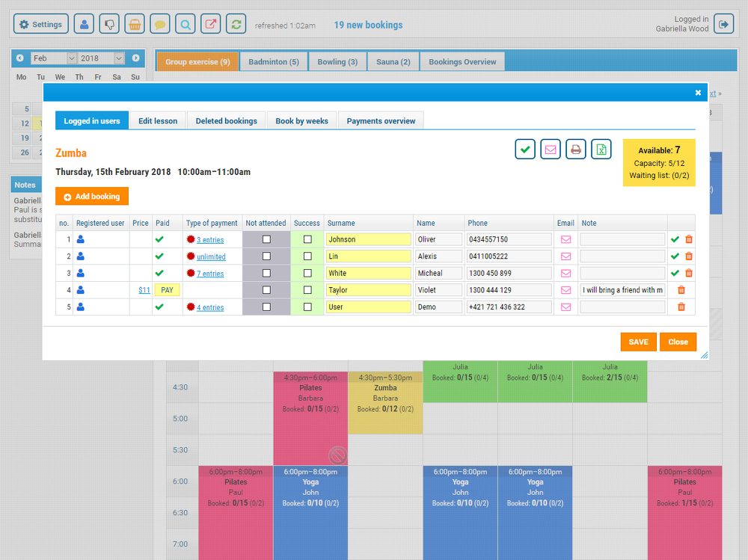The image size is (748, 560).
Task: Open the print icon in the Zumba dialog
Action: click(575, 149)
